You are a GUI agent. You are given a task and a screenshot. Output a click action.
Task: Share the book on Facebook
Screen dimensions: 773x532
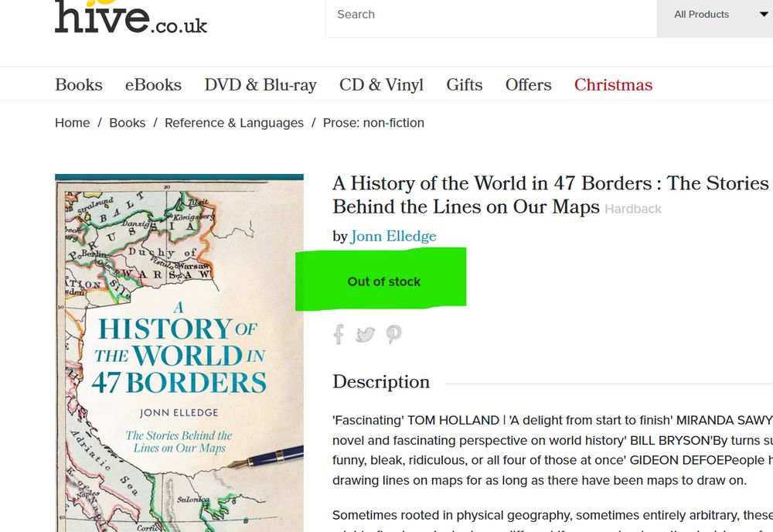click(339, 334)
